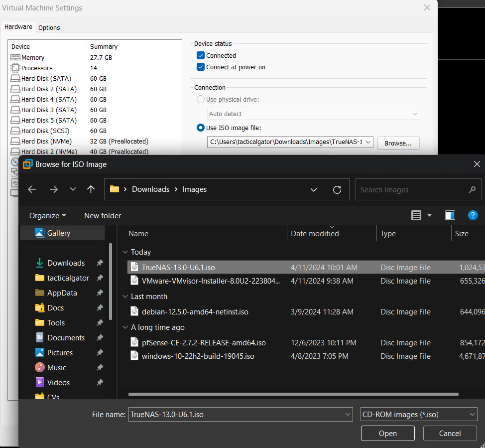The height and width of the screenshot is (448, 485).
Task: Click the folder icon in the address bar
Action: tap(115, 189)
